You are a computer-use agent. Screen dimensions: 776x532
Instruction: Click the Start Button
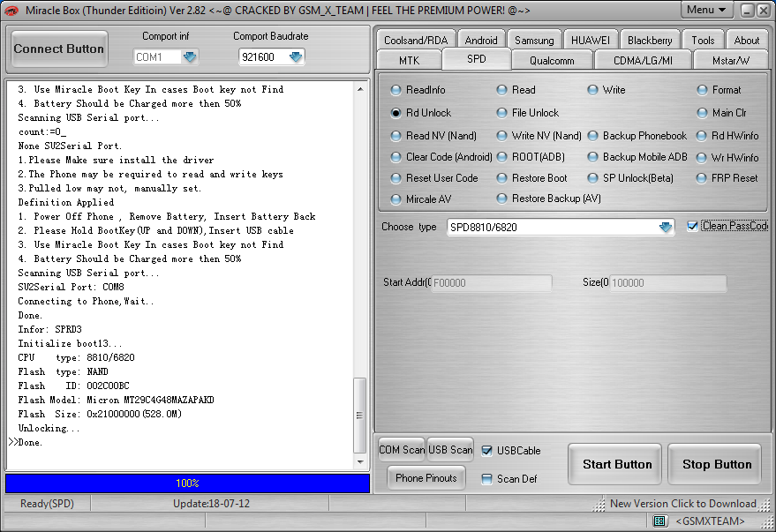[x=616, y=464]
